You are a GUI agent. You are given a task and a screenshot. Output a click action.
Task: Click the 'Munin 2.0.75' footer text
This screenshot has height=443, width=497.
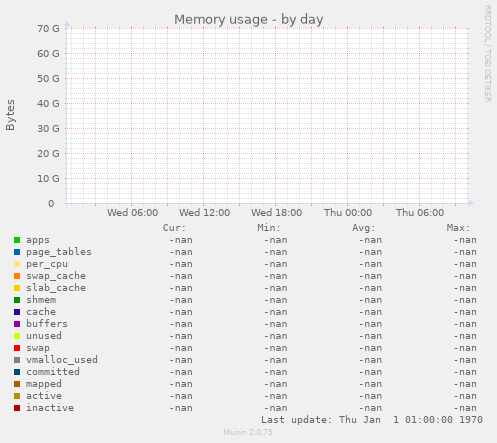(x=248, y=432)
